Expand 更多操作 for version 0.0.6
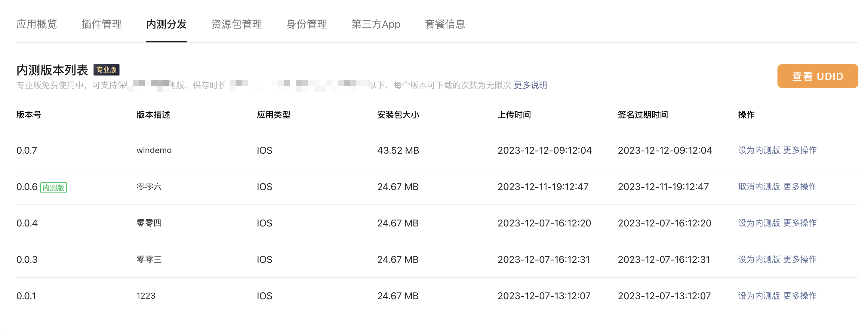This screenshot has width=868, height=332. [x=800, y=186]
